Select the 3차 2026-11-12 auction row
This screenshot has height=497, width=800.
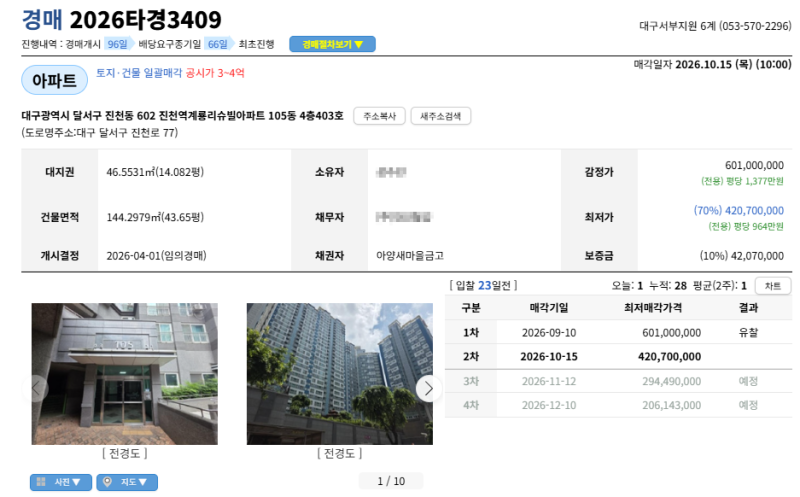pos(618,381)
